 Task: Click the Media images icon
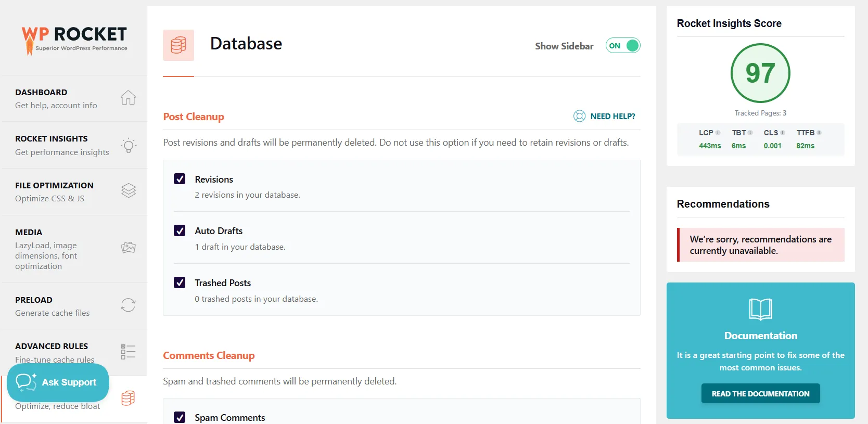[x=129, y=248]
